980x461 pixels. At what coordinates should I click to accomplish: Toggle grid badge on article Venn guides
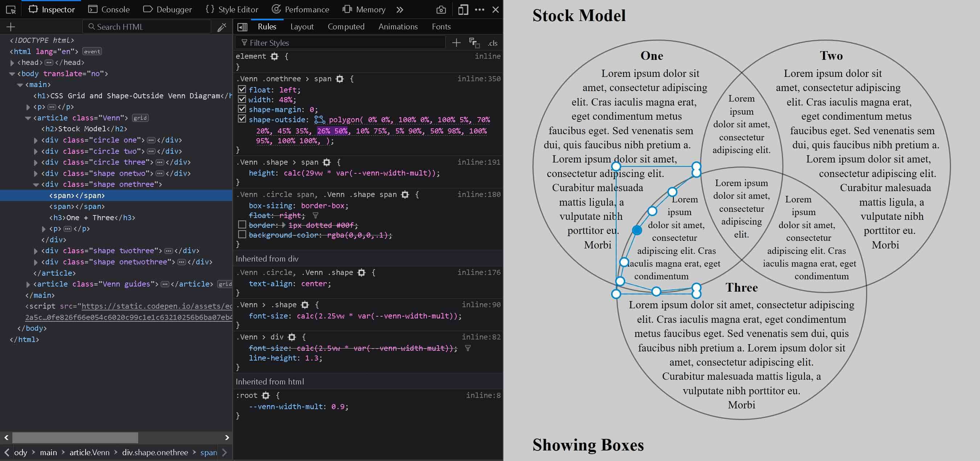coord(225,284)
